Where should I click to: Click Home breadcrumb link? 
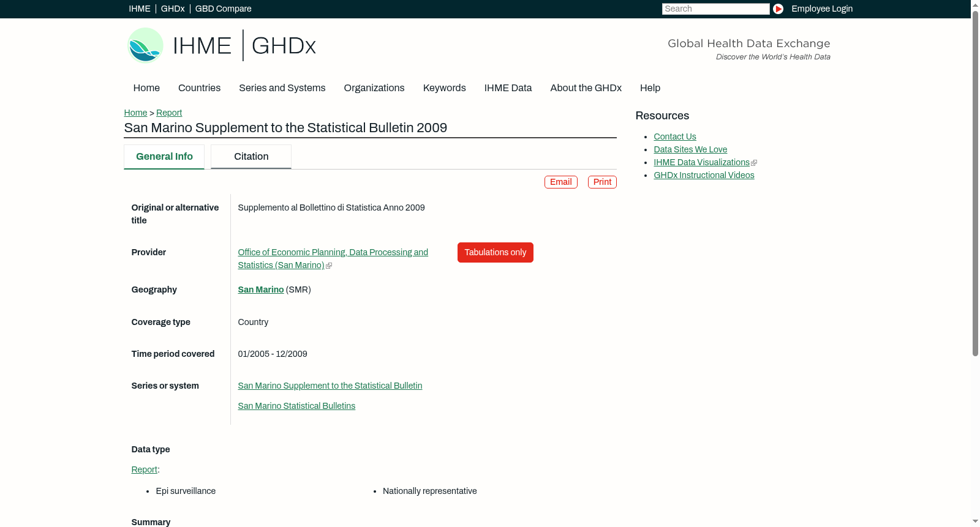[x=135, y=113]
